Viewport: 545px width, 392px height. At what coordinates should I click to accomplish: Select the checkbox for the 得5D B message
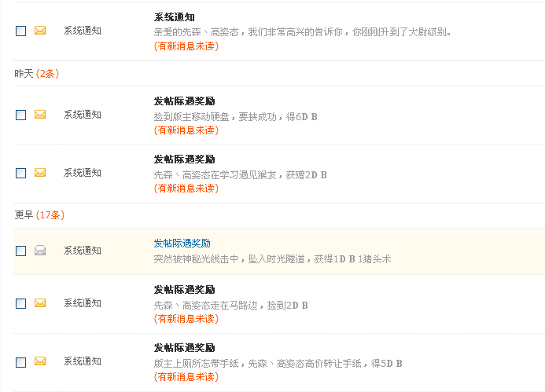point(21,362)
